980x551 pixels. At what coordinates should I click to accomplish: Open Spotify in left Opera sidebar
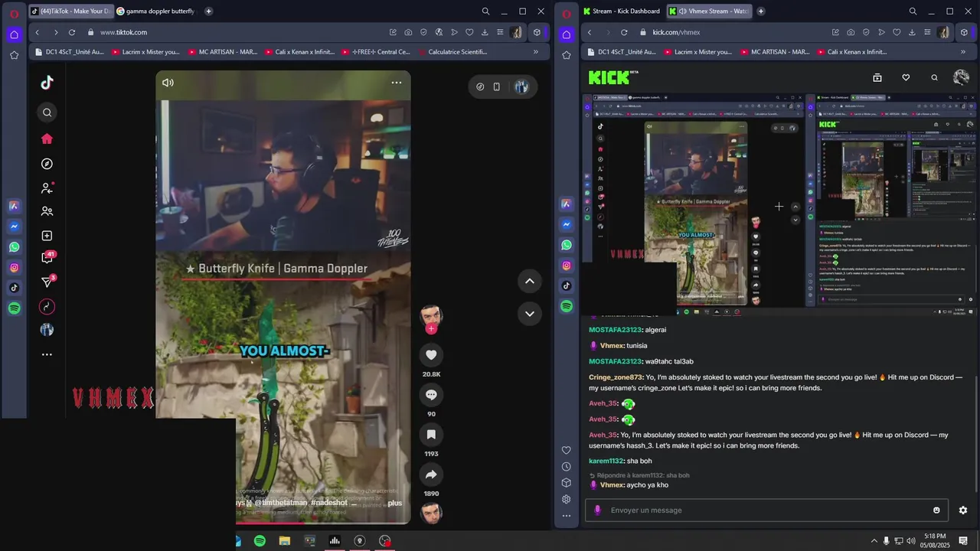tap(15, 308)
